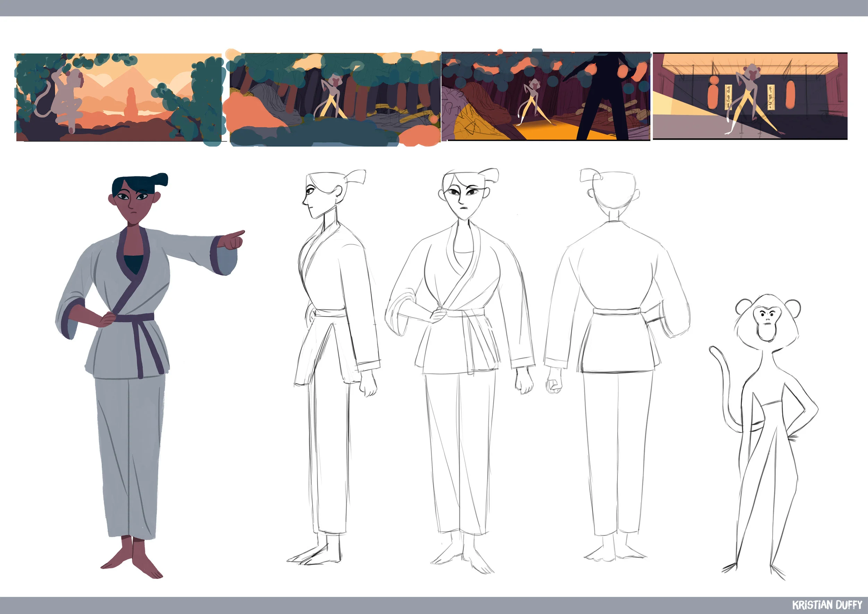Open the sunset mountain scene thumbnail
Viewport: 868px width, 614px height.
click(x=118, y=97)
